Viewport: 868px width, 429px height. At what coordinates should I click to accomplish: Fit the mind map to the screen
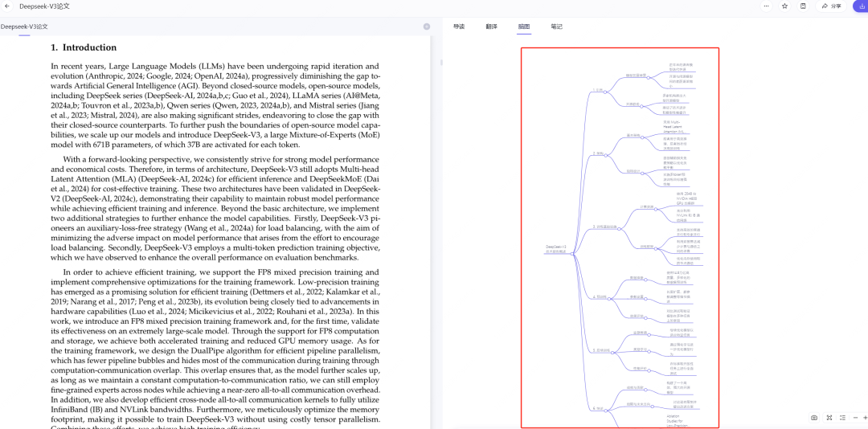click(x=829, y=418)
